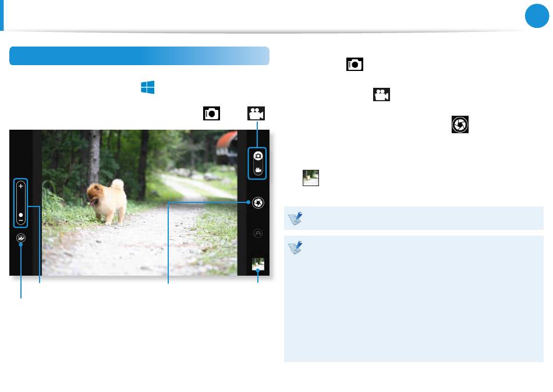Open the photo effects icon below zoom
553x392 pixels.
click(21, 238)
